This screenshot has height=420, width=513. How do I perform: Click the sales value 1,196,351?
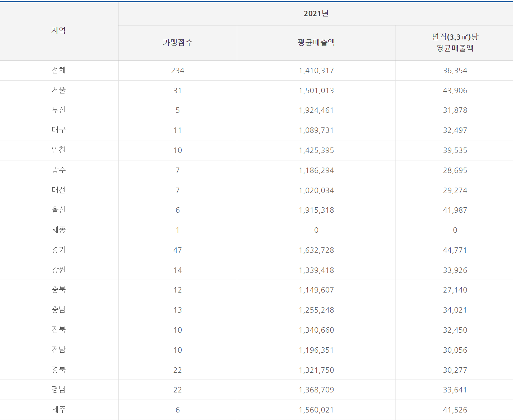[316, 350]
